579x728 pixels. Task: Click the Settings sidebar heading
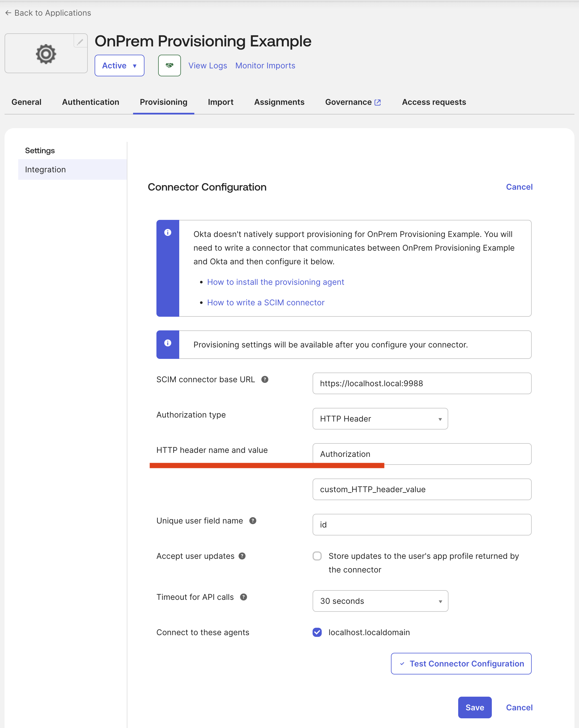pyautogui.click(x=40, y=151)
